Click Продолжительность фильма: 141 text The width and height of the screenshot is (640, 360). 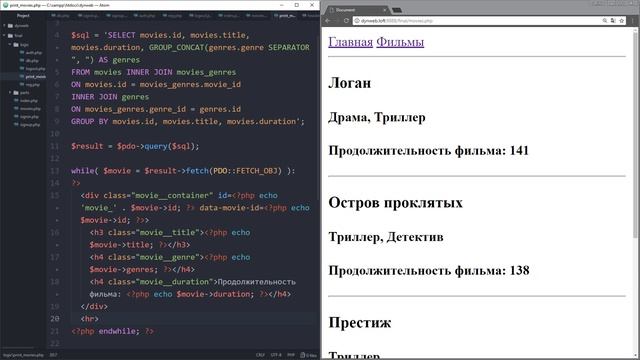click(x=428, y=151)
